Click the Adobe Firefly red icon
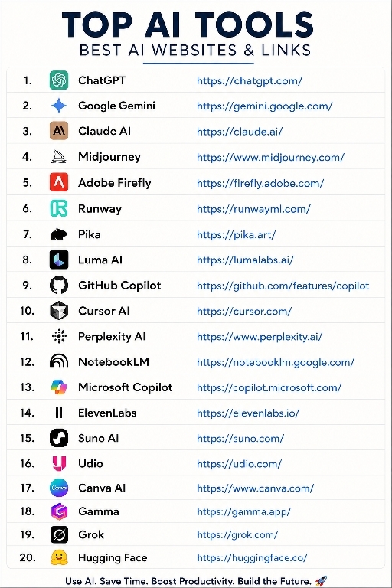392x588 pixels. (x=59, y=182)
